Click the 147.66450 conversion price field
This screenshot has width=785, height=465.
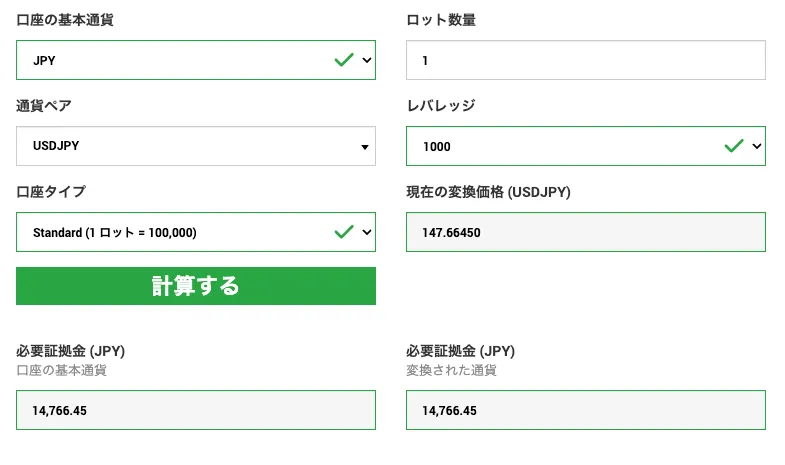coord(585,232)
